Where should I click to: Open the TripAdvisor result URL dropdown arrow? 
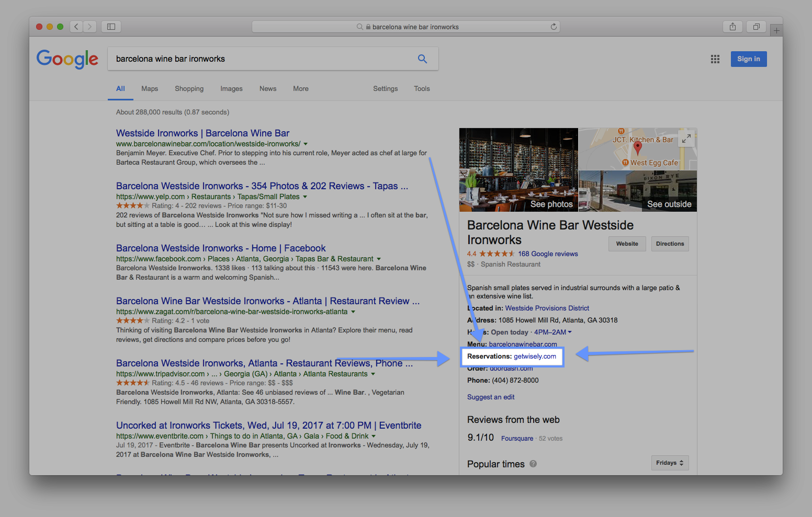373,374
